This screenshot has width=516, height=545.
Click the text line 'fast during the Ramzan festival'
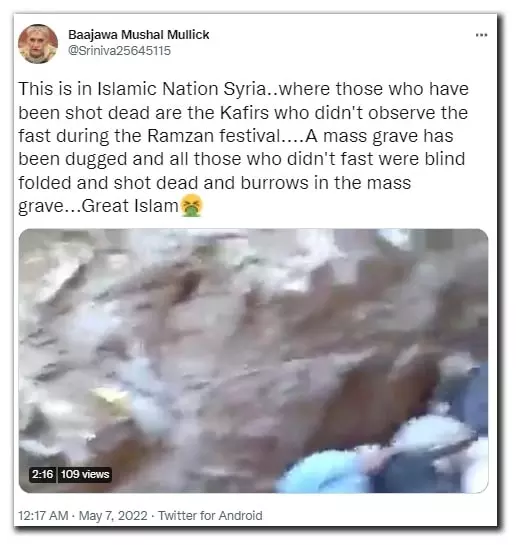tap(236, 136)
